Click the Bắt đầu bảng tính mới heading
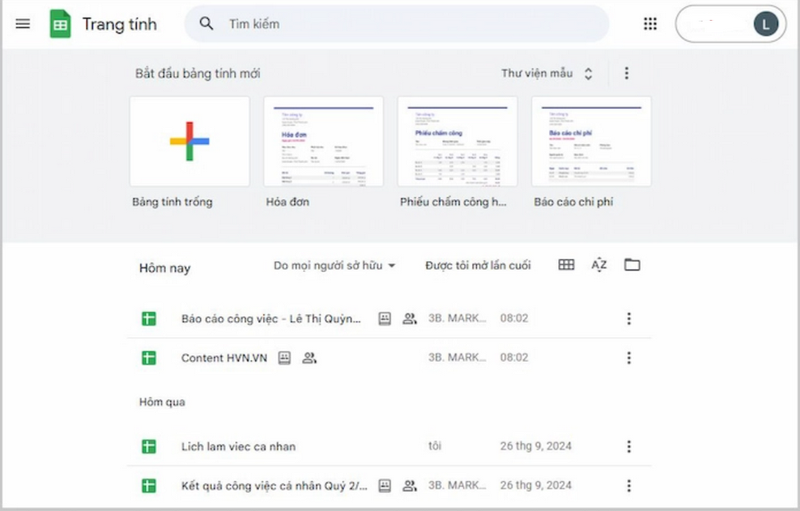Screen dimensions: 800x511 click(x=197, y=73)
